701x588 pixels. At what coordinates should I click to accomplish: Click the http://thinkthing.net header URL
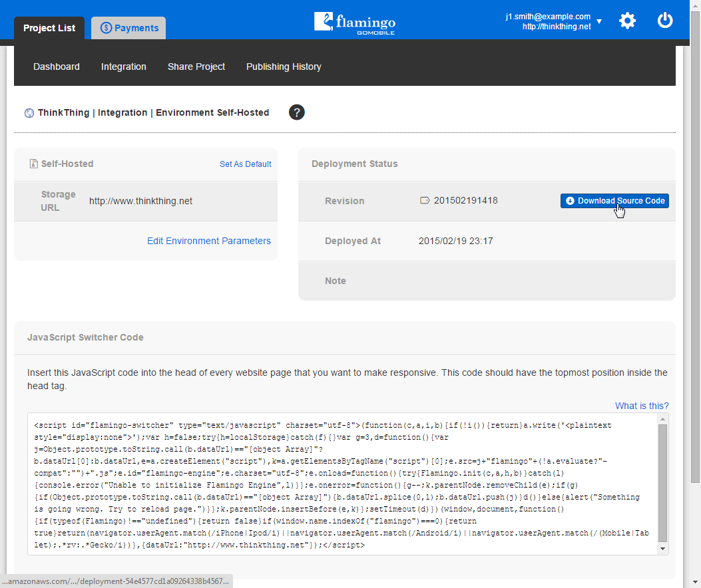tap(557, 27)
